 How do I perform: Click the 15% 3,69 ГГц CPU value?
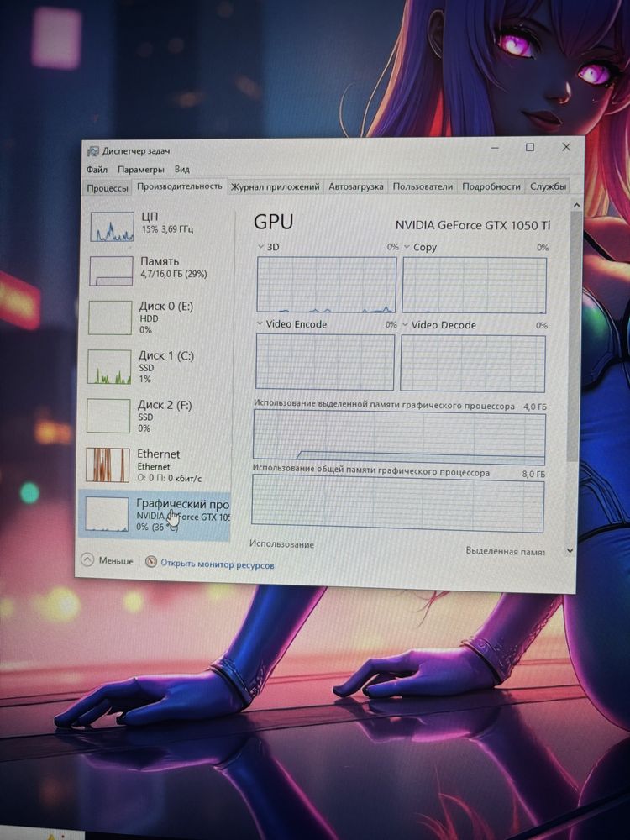168,229
